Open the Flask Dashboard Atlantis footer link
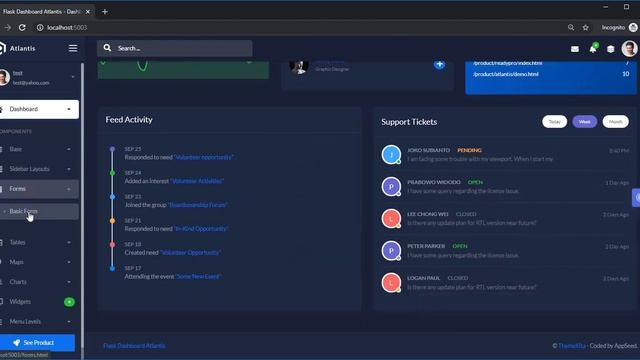 pos(134,346)
